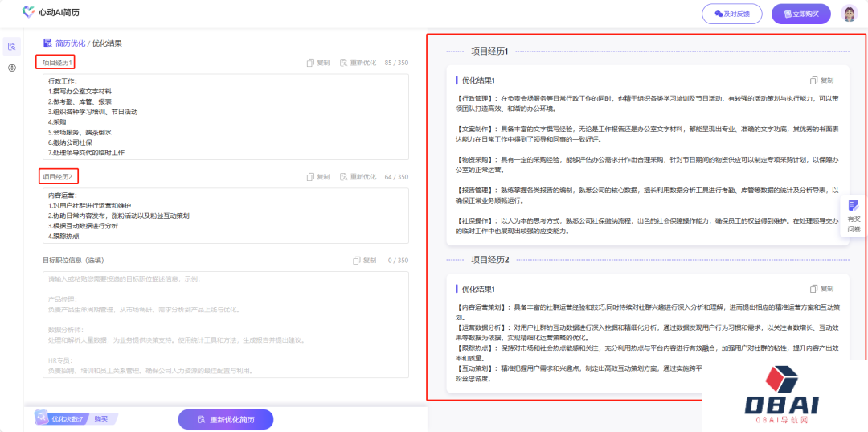Click the breadcrumb resume document icon
Image resolution: width=868 pixels, height=432 pixels.
[47, 43]
